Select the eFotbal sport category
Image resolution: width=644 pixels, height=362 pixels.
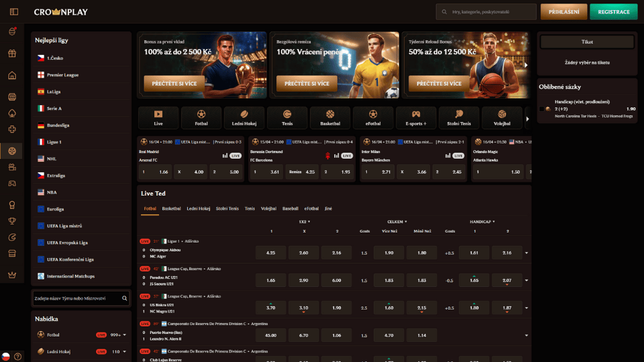(x=373, y=117)
